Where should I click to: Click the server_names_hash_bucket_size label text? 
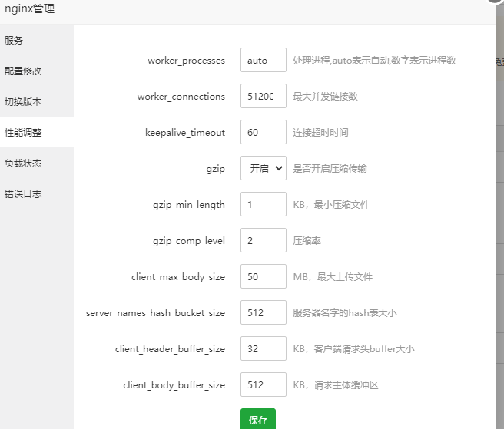coord(155,313)
